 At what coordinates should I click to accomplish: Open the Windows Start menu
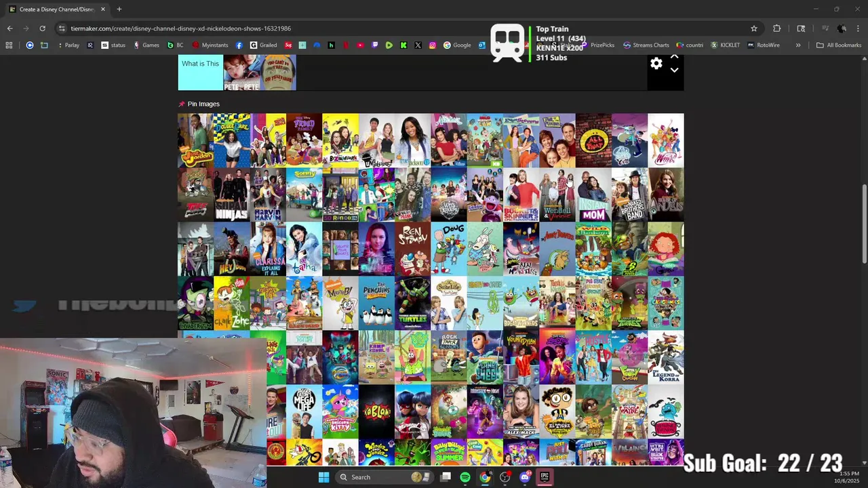point(323,477)
